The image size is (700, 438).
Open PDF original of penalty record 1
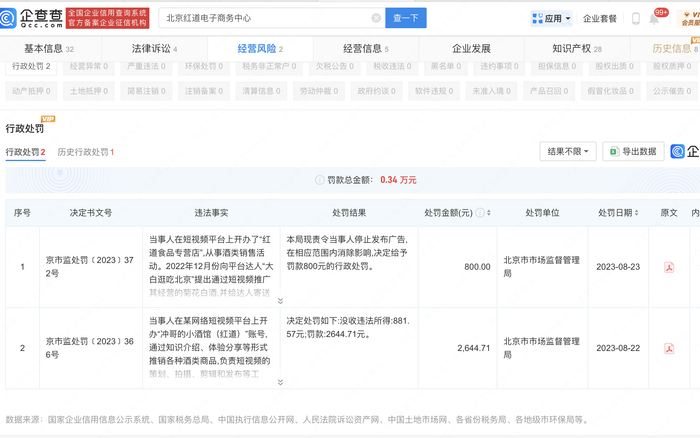[x=669, y=267]
